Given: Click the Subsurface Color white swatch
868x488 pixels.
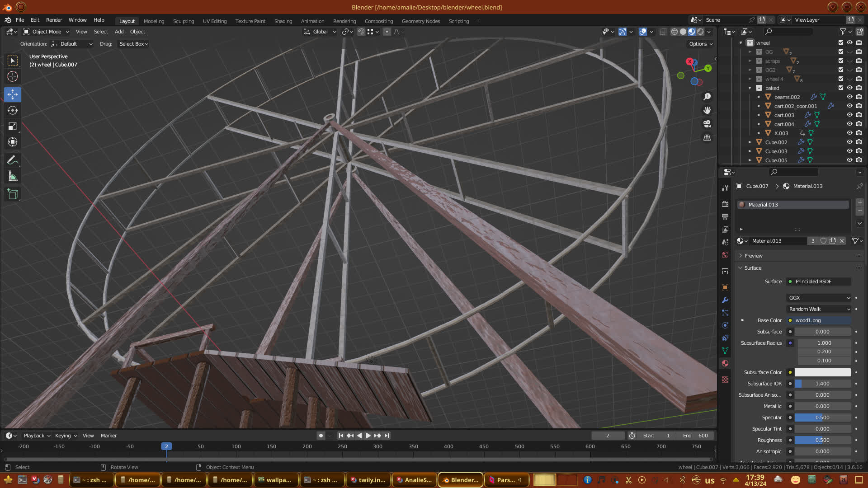Looking at the screenshot, I should (822, 372).
